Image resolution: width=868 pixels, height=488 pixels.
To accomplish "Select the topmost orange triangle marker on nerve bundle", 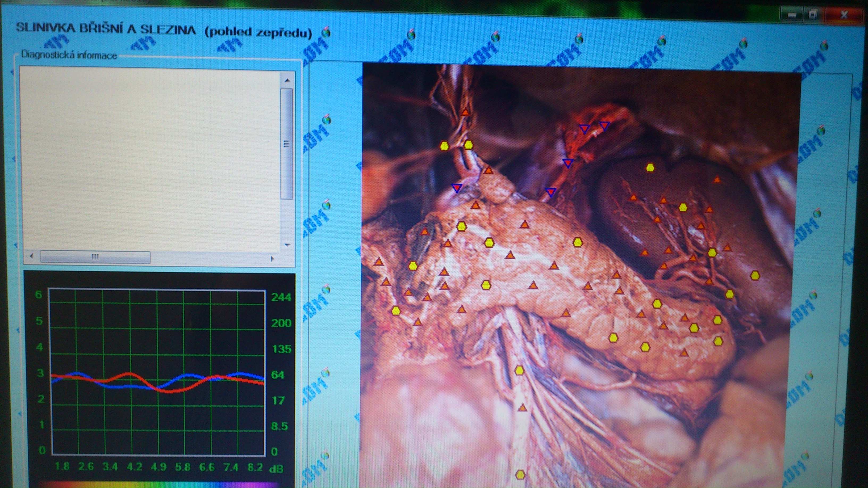I will (x=465, y=112).
